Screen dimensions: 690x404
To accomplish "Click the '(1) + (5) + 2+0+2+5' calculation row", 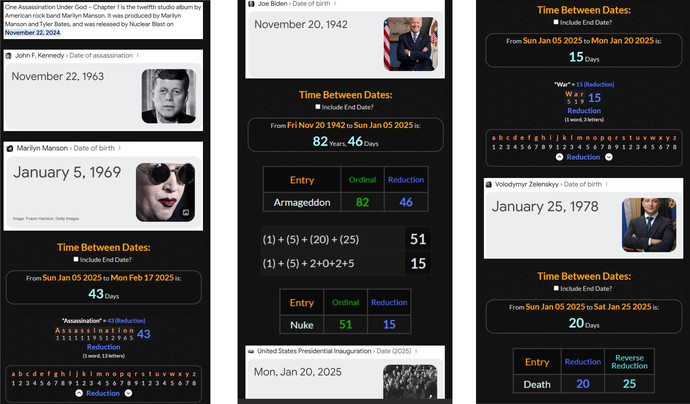I will click(346, 264).
